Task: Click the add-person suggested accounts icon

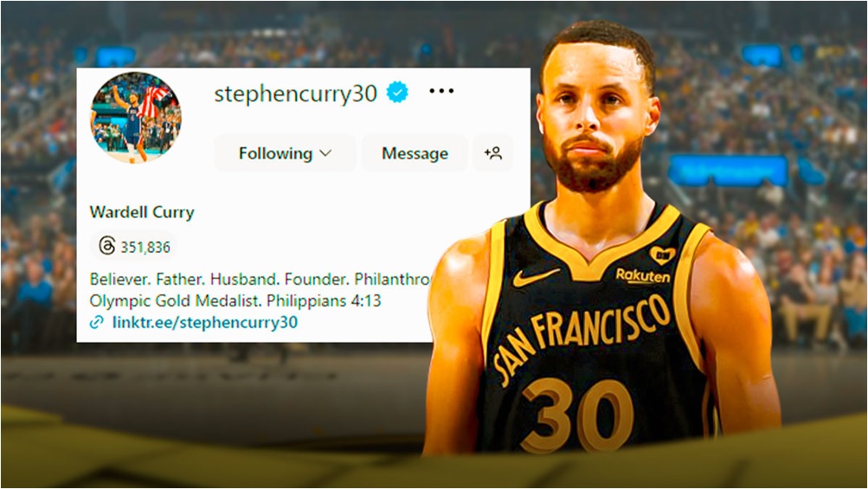Action: point(492,153)
